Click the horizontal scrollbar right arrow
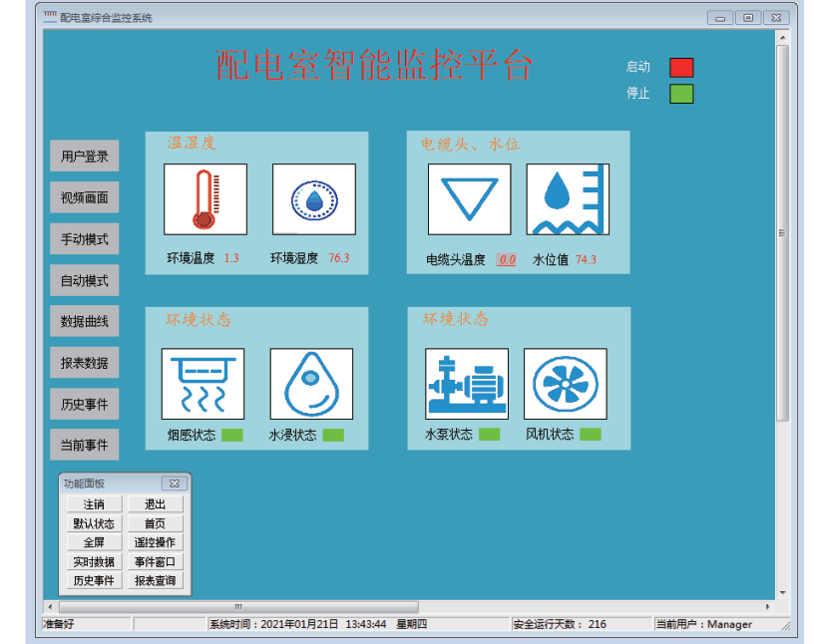814x644 pixels. 768,606
